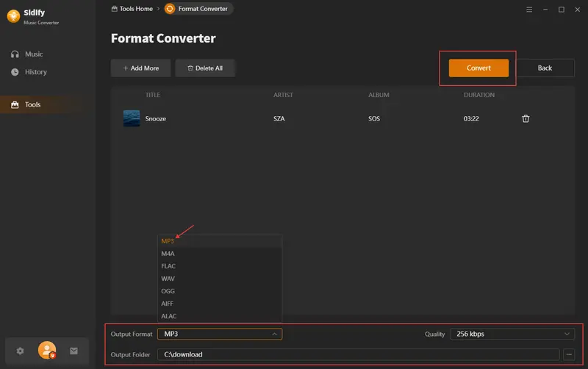The height and width of the screenshot is (369, 588).
Task: Click the Output Folder path field
Action: [x=358, y=354]
